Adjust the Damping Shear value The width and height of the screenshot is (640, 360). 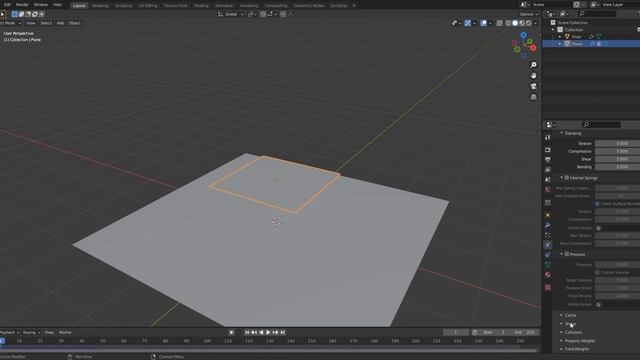(x=618, y=159)
